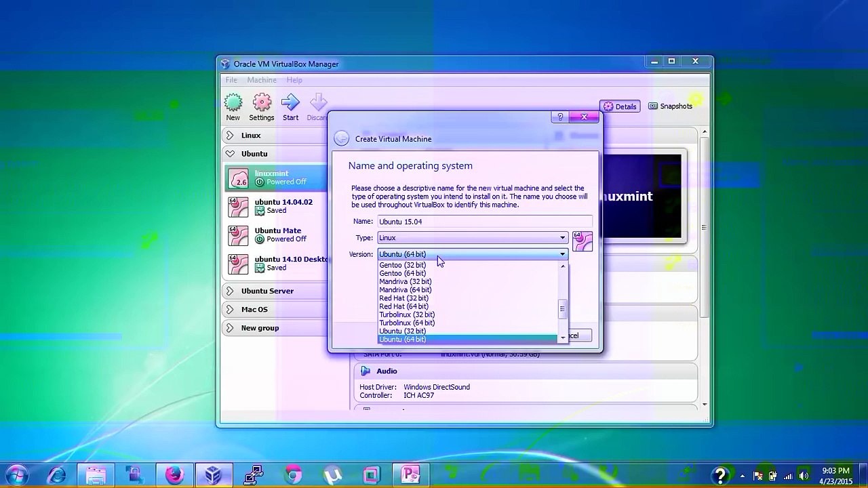
Task: Click the Ubuntu Mate machine icon
Action: 239,235
